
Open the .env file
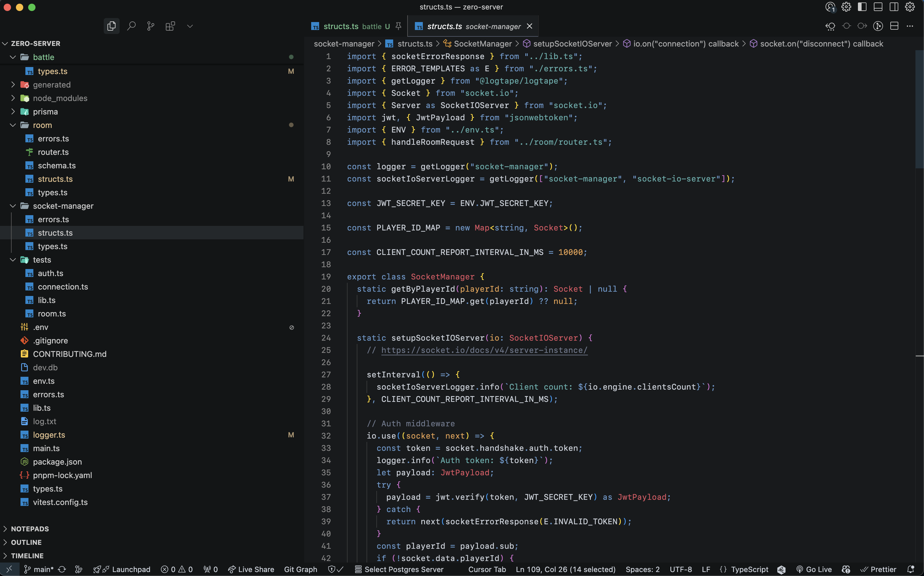[152, 327]
